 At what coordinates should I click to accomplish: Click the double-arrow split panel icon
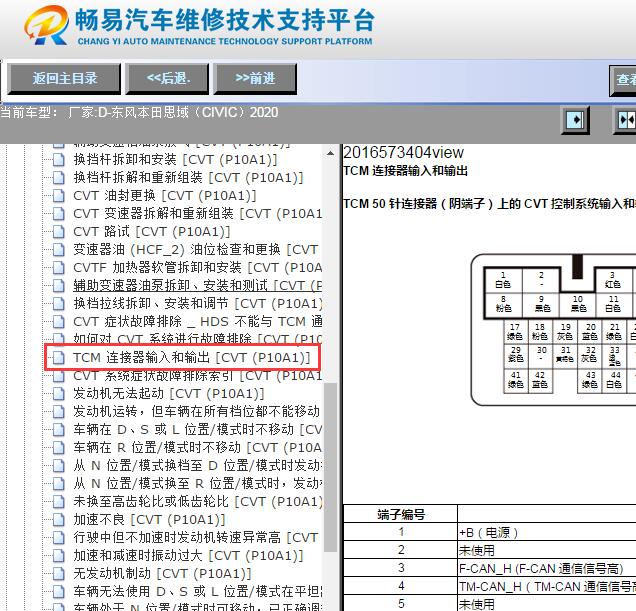click(625, 120)
